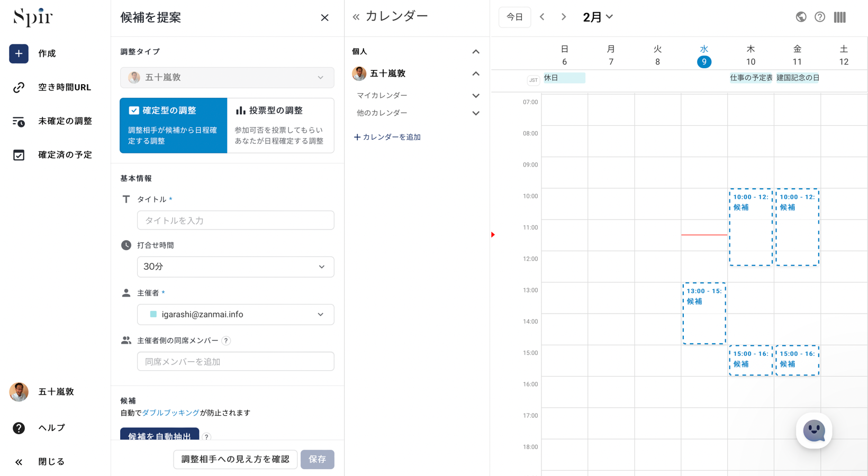868x476 pixels.
Task: Expand the マイカレンダー section
Action: pos(475,96)
